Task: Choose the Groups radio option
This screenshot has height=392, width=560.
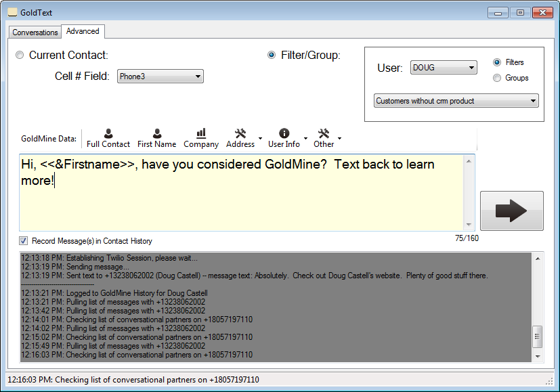Action: [497, 78]
